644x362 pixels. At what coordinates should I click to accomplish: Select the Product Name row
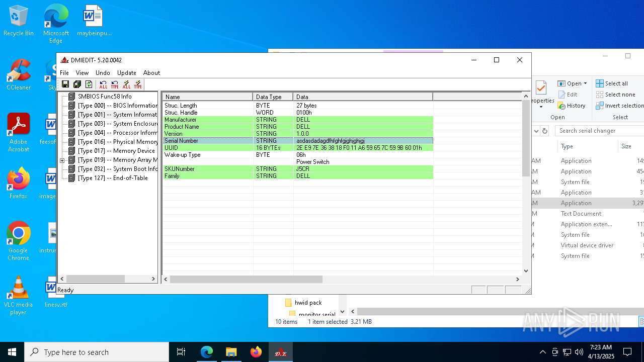tap(298, 127)
